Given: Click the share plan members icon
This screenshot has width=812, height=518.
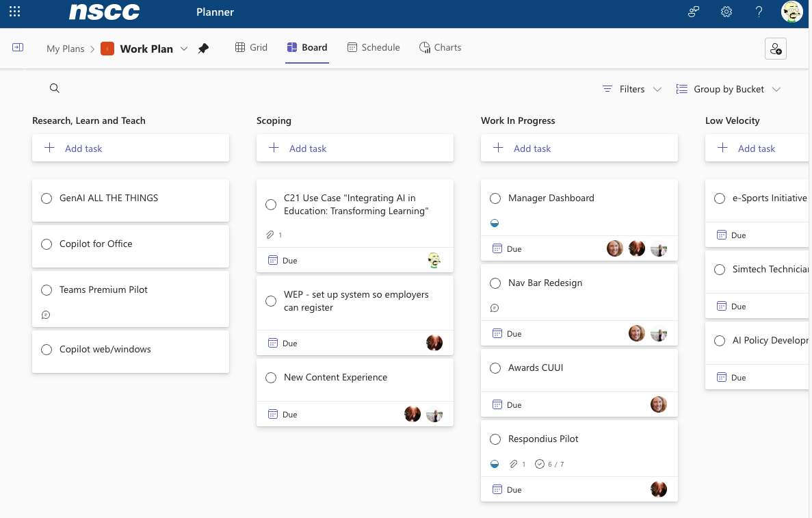Looking at the screenshot, I should 775,49.
